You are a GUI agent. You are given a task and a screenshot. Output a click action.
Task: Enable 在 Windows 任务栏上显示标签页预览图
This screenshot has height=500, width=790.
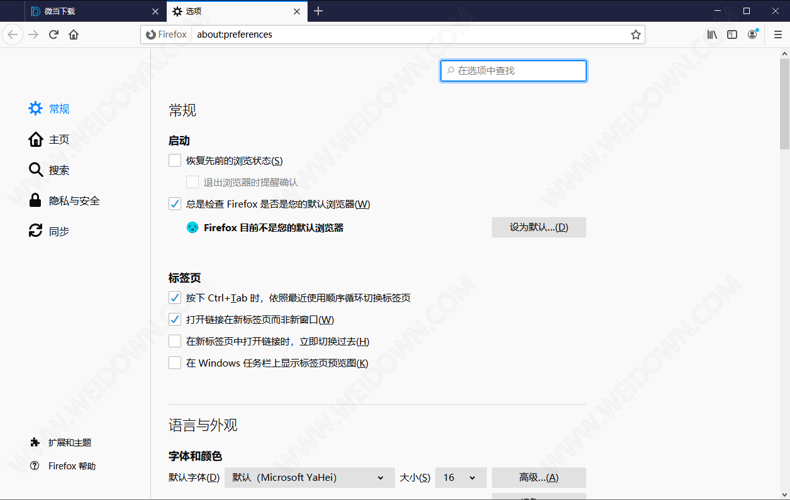pos(174,363)
